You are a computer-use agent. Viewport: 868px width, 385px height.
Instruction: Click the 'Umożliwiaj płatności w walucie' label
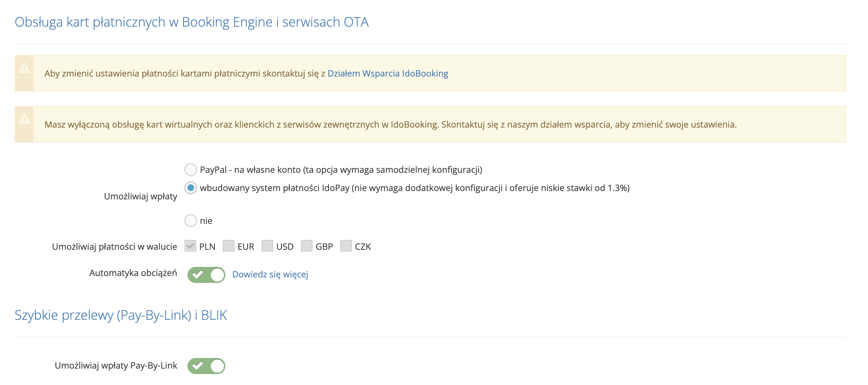[115, 246]
